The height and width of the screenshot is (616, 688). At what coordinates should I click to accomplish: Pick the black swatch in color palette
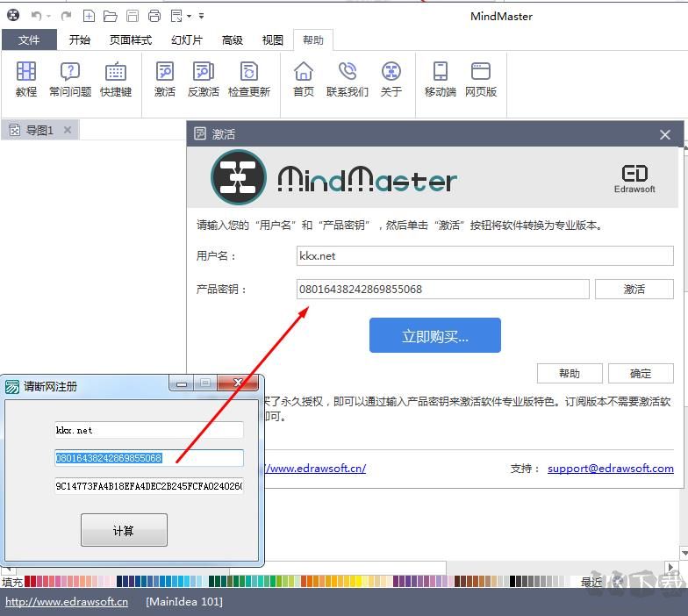pyautogui.click(x=512, y=581)
